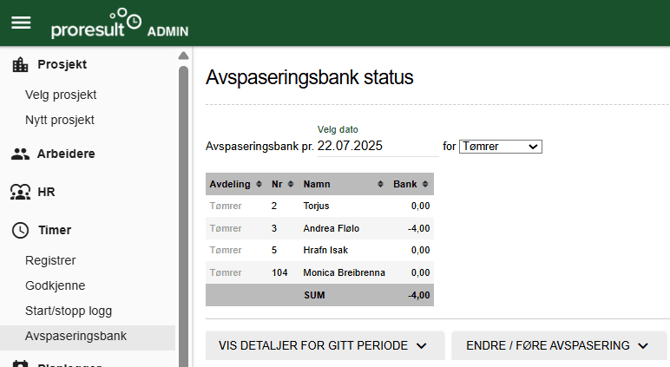Screen dimensions: 670x367
Task: Click the HR group icon
Action: [20, 192]
